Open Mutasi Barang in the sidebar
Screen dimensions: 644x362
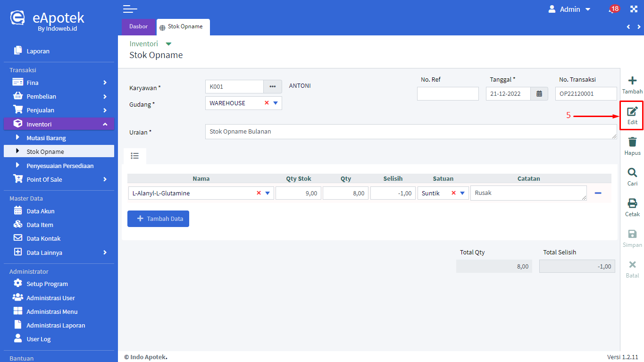pyautogui.click(x=46, y=138)
